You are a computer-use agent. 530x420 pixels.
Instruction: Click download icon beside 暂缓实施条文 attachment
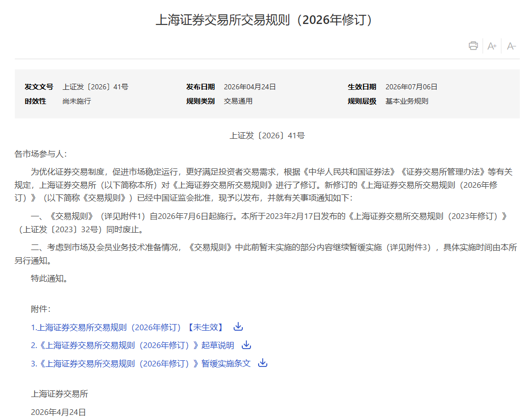tap(263, 363)
